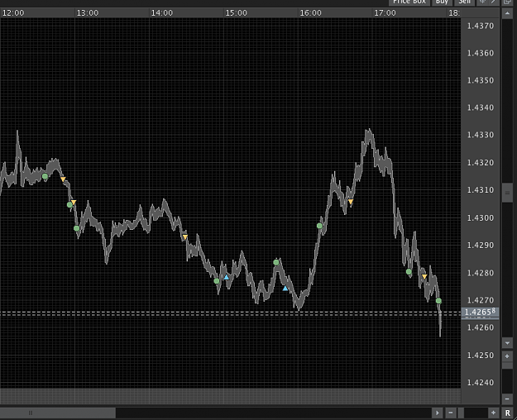Select green circle marker near 15:40 at 1.4284
Screen dimensions: 517x420
pyautogui.click(x=276, y=262)
